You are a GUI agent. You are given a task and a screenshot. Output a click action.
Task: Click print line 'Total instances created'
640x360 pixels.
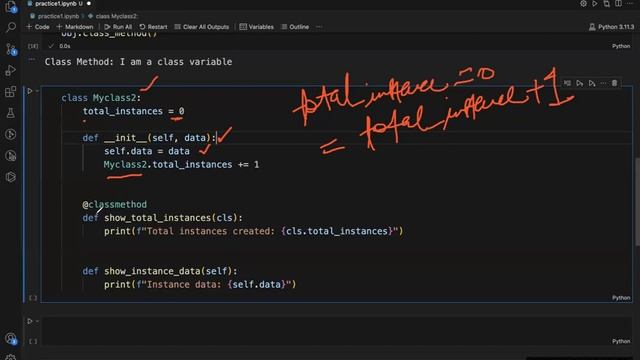click(253, 231)
